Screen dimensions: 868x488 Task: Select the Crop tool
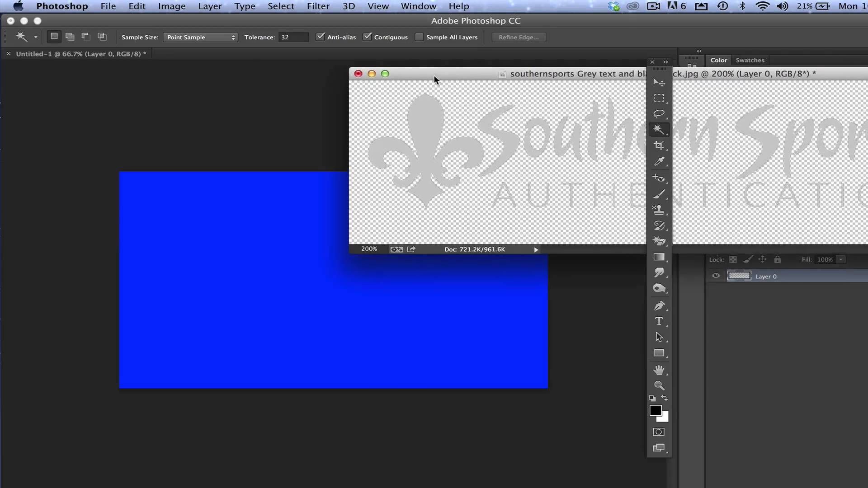(x=659, y=145)
